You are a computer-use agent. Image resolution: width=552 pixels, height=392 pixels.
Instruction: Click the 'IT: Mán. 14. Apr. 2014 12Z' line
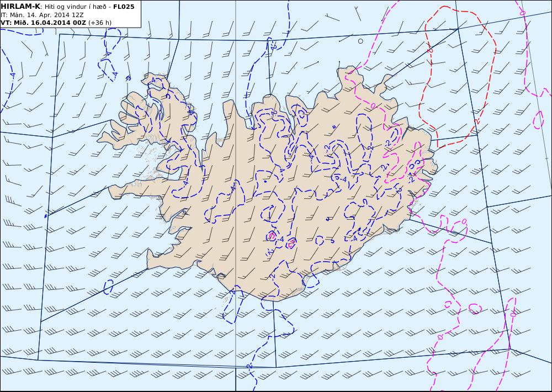[42, 15]
